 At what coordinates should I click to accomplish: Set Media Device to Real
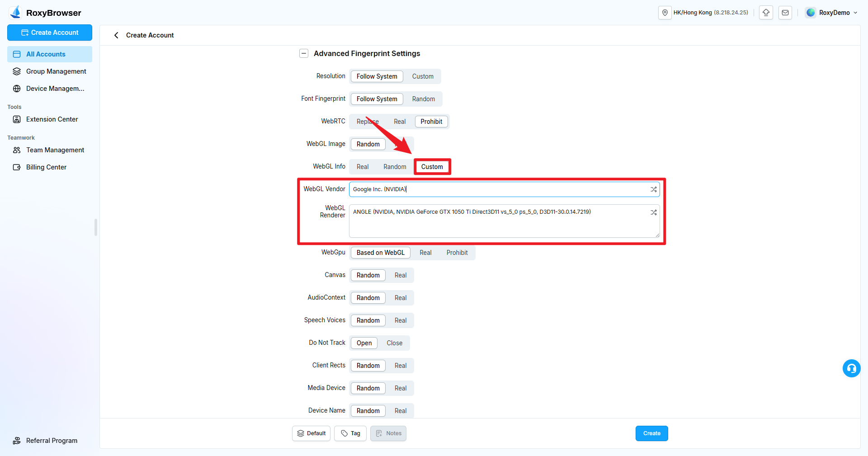(x=401, y=388)
